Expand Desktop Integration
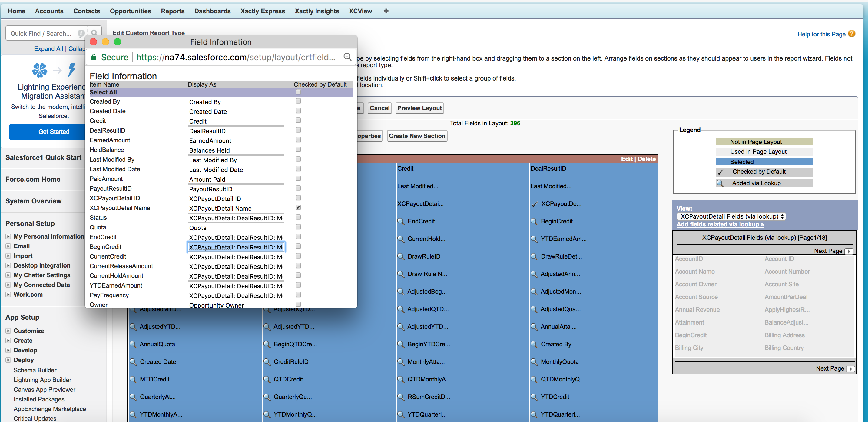This screenshot has width=868, height=422. (8, 266)
